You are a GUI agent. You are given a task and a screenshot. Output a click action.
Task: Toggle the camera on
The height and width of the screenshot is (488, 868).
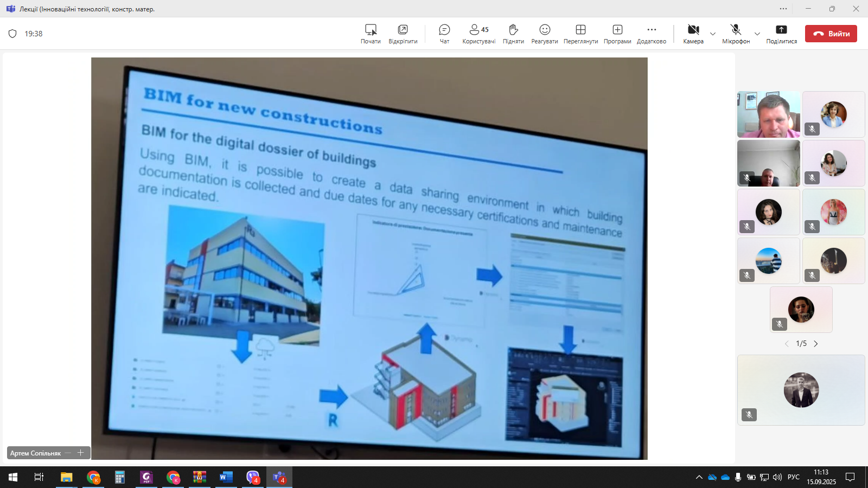point(693,34)
